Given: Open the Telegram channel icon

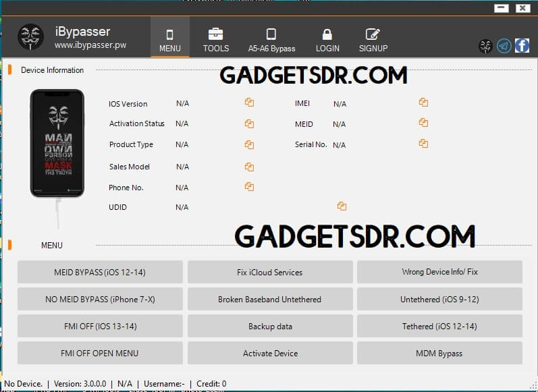Looking at the screenshot, I should [x=504, y=46].
